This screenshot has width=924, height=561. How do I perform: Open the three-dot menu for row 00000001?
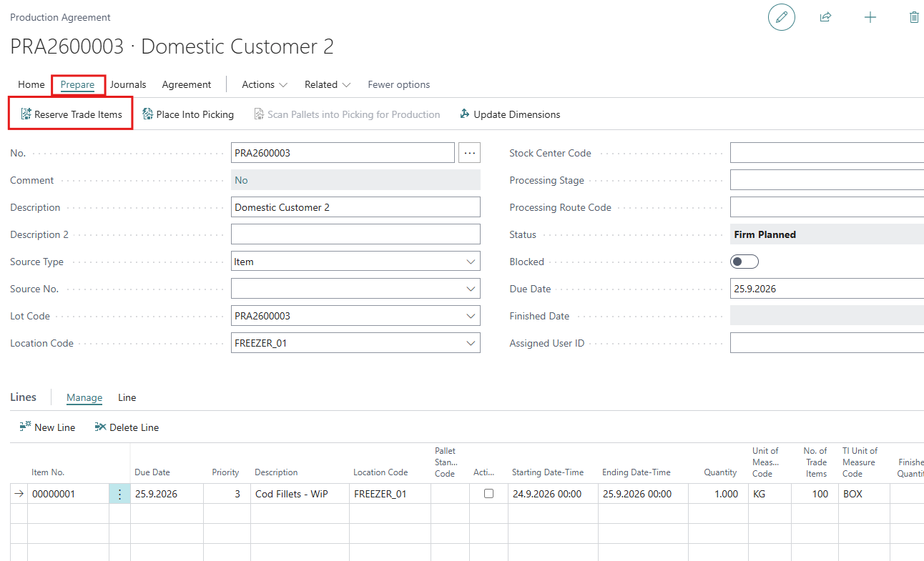[119, 494]
